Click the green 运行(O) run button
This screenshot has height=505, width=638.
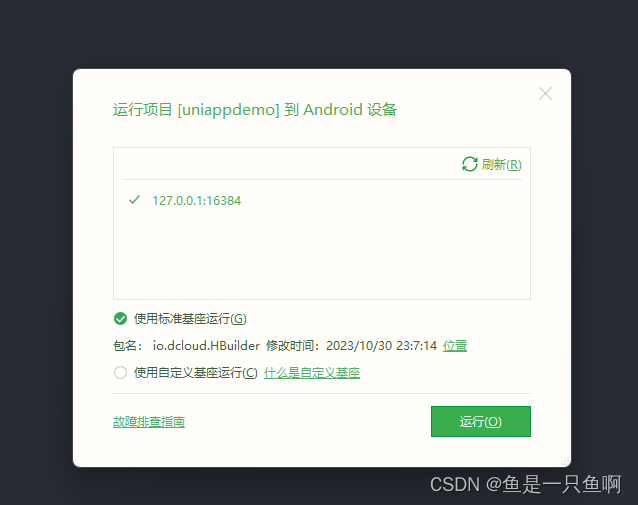pyautogui.click(x=481, y=422)
